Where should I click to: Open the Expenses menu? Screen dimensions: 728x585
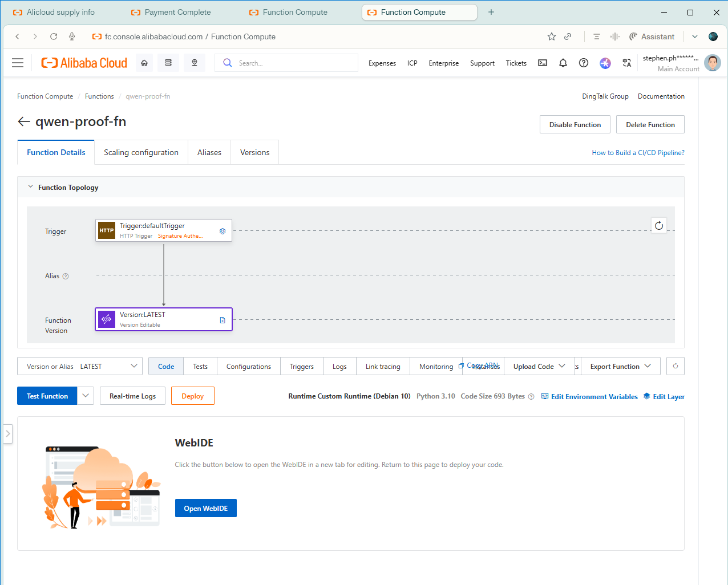tap(382, 63)
